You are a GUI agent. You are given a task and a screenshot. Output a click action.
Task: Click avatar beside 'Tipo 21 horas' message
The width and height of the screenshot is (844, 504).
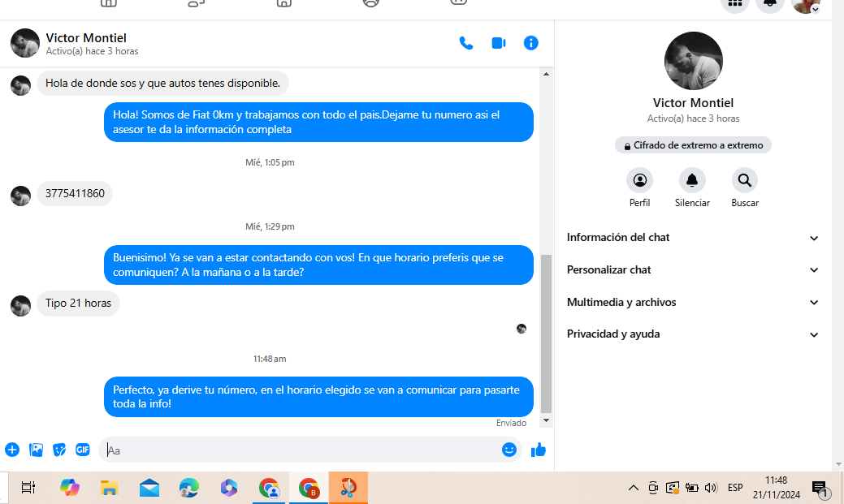coord(20,306)
